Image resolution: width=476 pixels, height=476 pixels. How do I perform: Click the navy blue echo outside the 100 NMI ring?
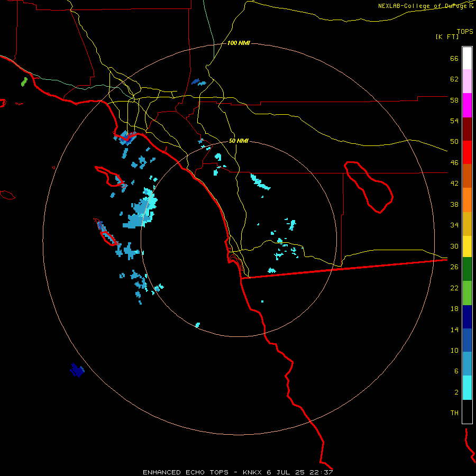(77, 370)
